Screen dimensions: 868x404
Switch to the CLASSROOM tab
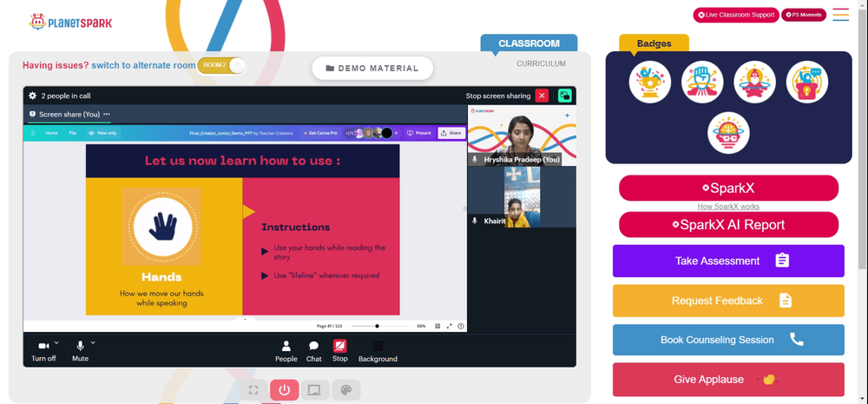coord(529,43)
